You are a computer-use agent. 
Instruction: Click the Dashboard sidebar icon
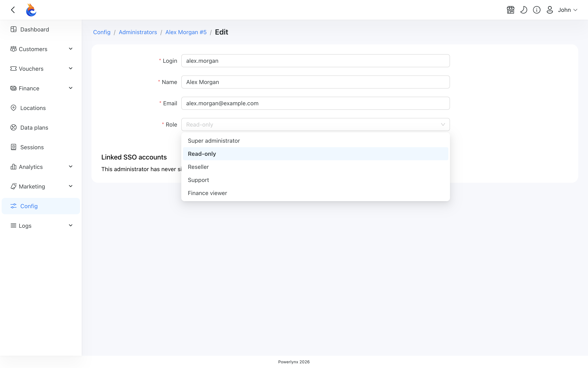click(x=14, y=29)
